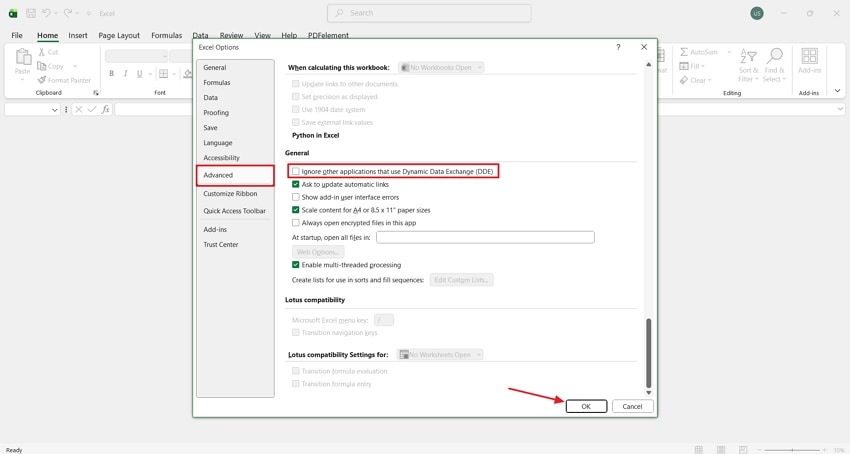Screen dimensions: 850x454
Task: Click the Save icon in title bar
Action: tap(31, 13)
